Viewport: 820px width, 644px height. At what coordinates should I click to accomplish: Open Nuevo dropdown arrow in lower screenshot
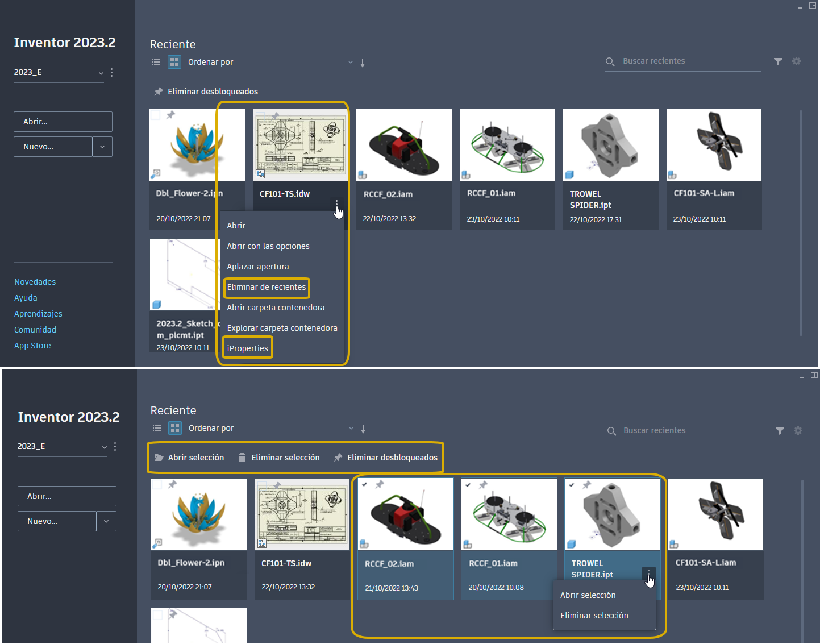point(106,521)
